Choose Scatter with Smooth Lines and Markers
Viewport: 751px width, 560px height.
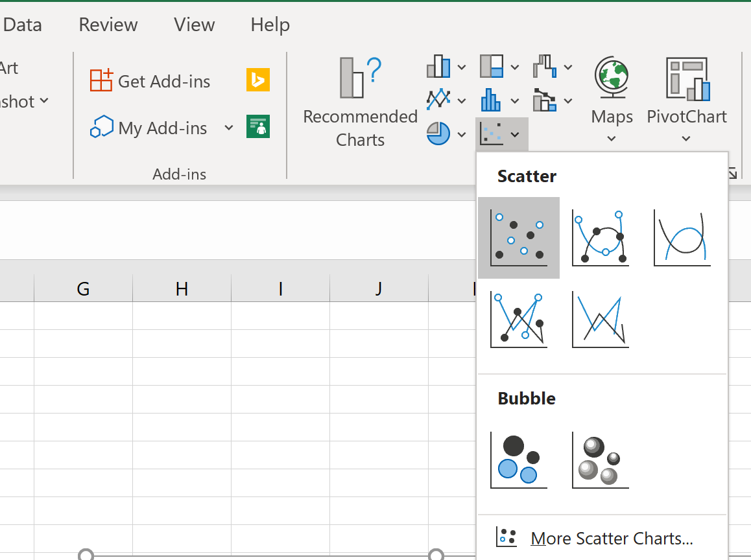[x=600, y=238]
